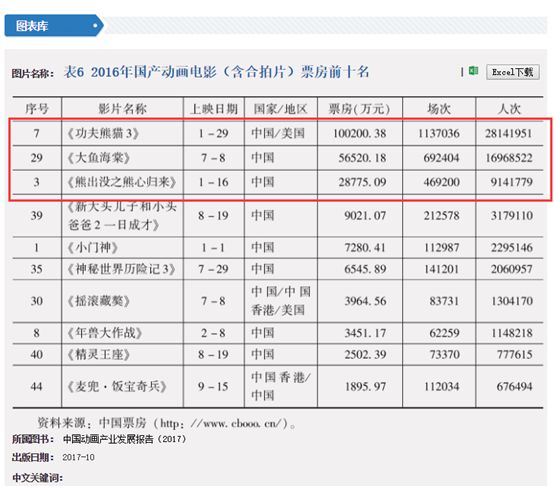Click the box office value 7280.41
This screenshot has height=486, width=554.
[x=365, y=248]
